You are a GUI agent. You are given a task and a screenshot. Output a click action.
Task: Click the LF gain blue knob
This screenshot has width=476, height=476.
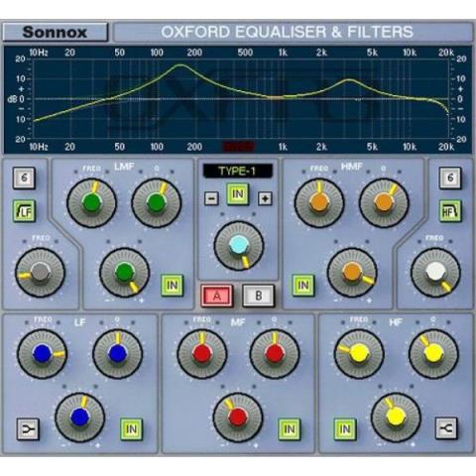coord(79,417)
